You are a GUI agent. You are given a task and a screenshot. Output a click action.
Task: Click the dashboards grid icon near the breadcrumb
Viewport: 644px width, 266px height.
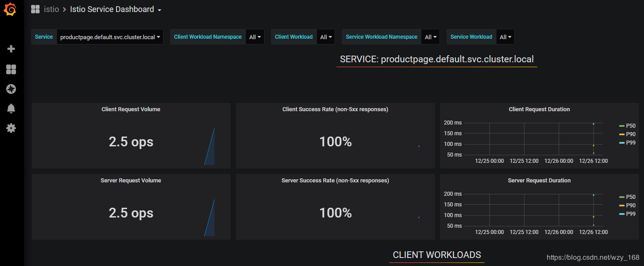35,9
